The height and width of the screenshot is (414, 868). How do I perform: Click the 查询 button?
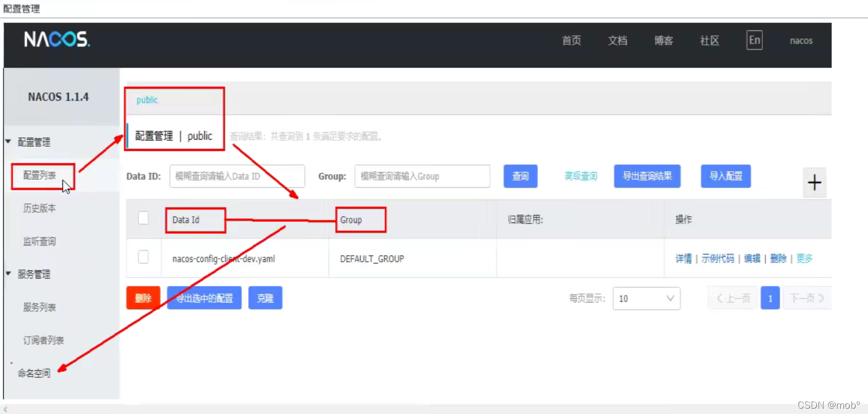click(x=520, y=176)
